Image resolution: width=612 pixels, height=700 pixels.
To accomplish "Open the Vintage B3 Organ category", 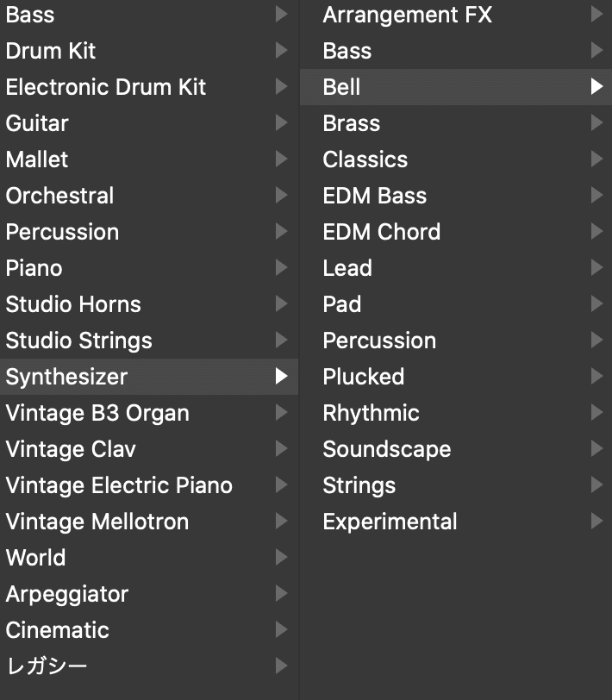I will tap(97, 413).
